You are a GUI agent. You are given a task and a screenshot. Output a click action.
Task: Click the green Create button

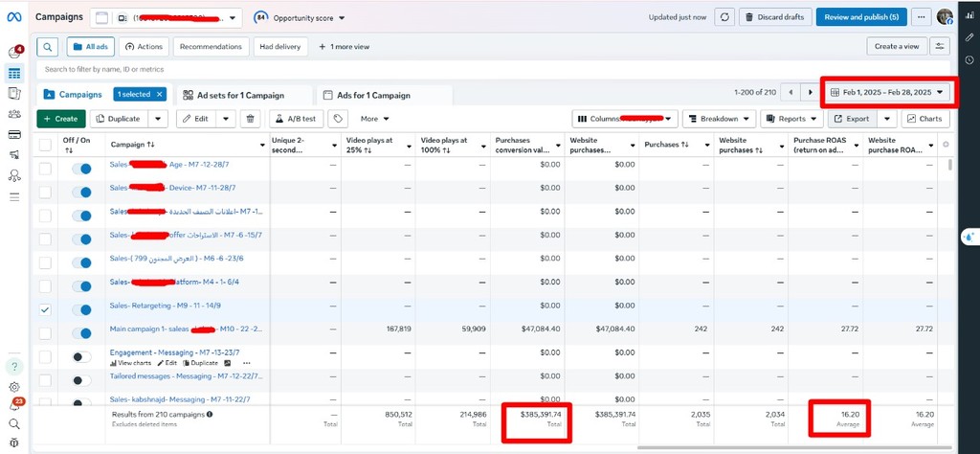[60, 119]
